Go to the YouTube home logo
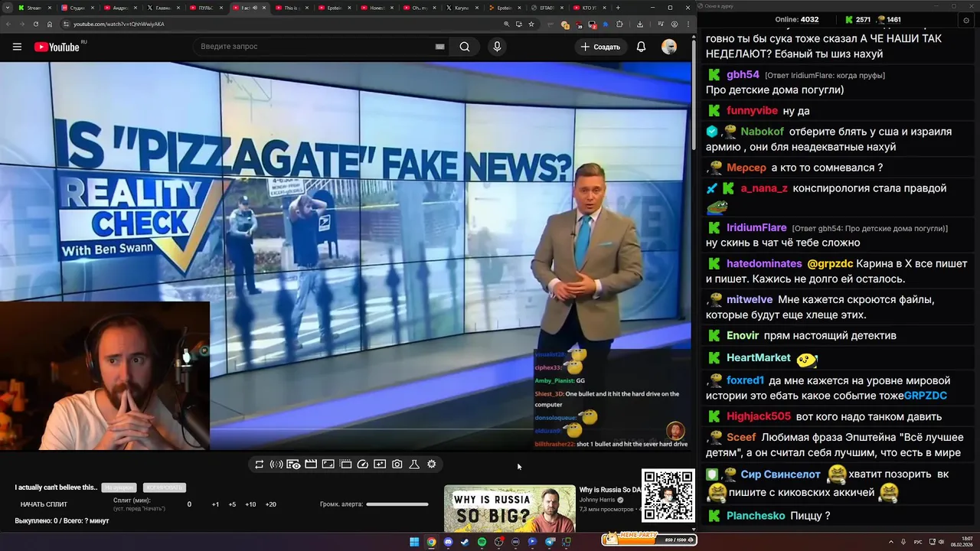The width and height of the screenshot is (980, 551). pyautogui.click(x=57, y=47)
